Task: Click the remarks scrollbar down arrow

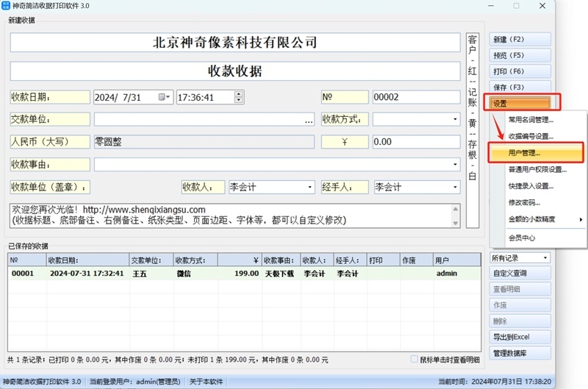Action: [x=455, y=224]
